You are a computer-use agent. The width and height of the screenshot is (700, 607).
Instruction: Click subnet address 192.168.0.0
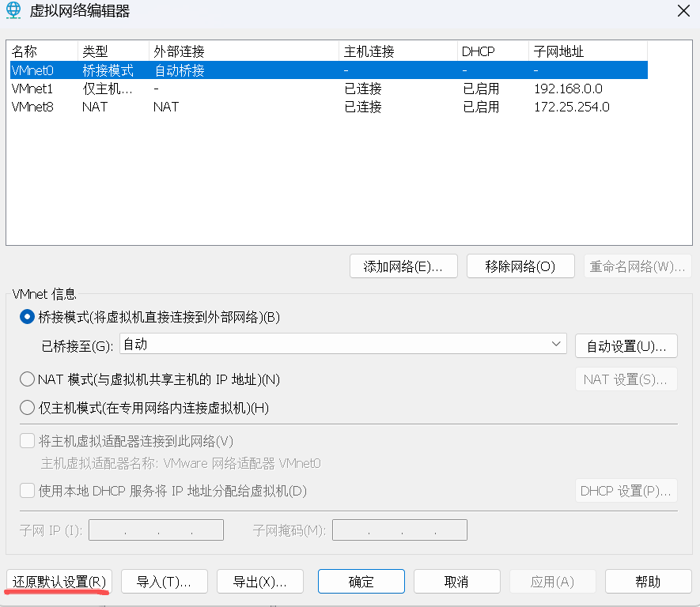point(568,89)
